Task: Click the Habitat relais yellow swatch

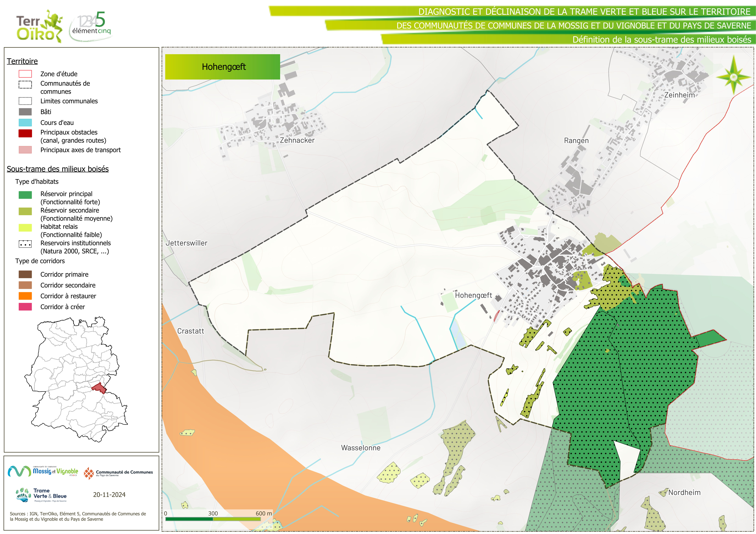Action: tap(25, 227)
